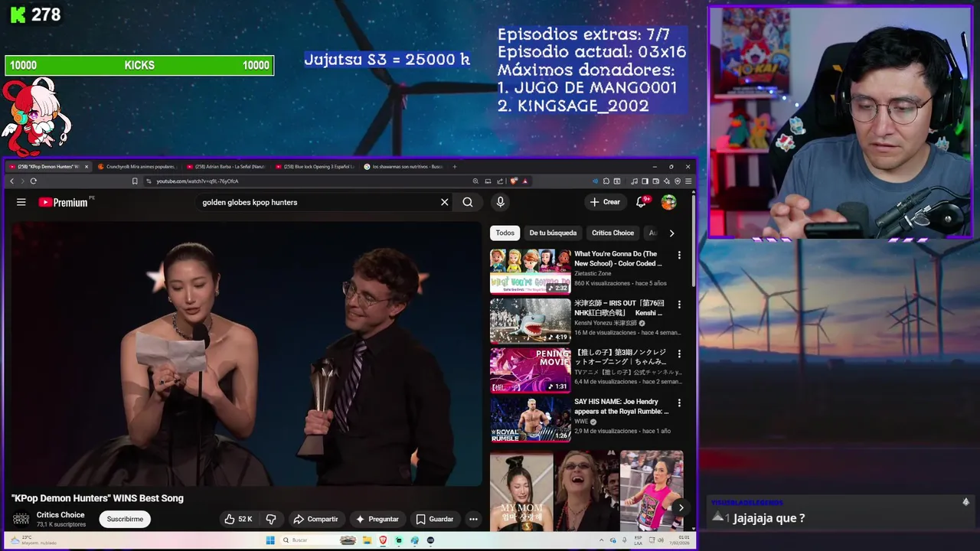Reload the page in browser
The height and width of the screenshot is (551, 980).
point(33,181)
